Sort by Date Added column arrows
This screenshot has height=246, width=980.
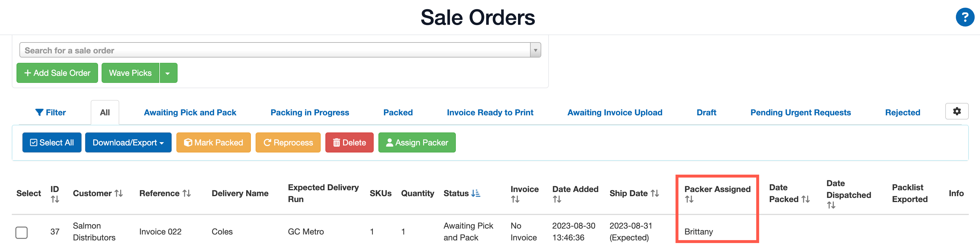[x=557, y=199]
